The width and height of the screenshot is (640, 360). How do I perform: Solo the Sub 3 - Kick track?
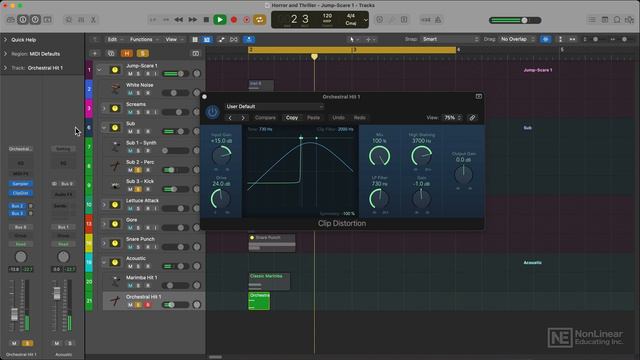[x=138, y=189]
